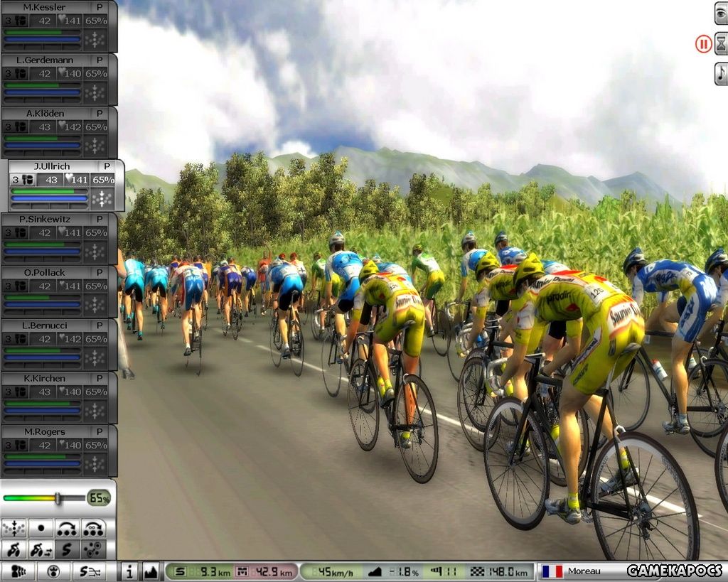Click the red pause button
Screen dimensions: 728x582
click(x=703, y=44)
